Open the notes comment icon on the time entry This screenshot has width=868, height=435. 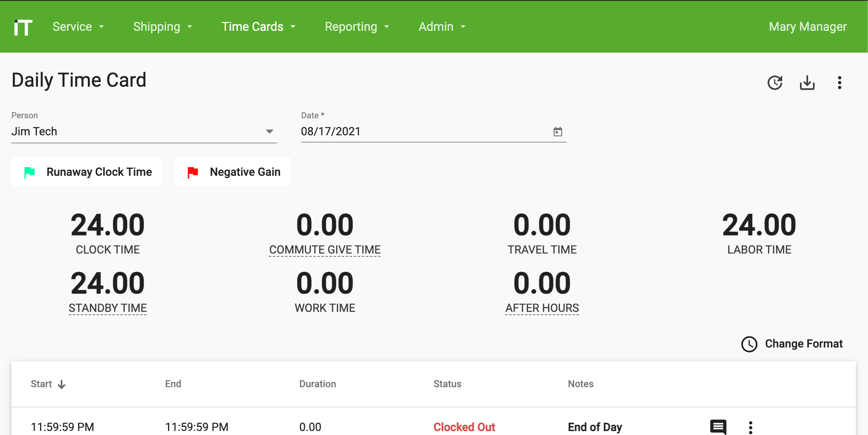[718, 426]
